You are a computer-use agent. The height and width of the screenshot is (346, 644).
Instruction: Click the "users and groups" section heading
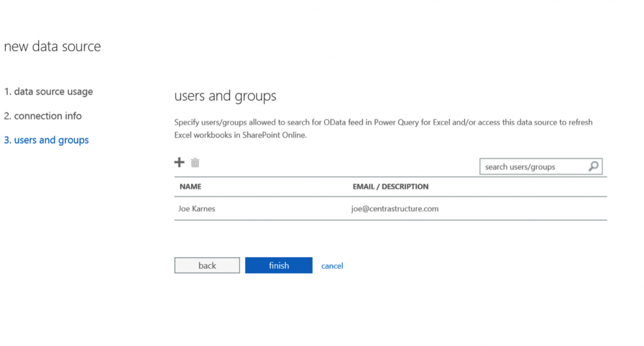click(x=225, y=96)
